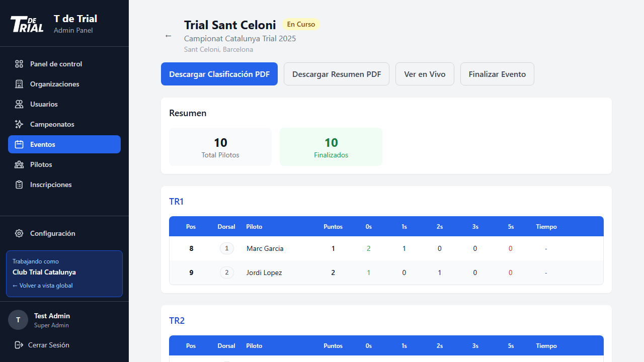
Task: Click the Usuarios people icon
Action: pyautogui.click(x=19, y=104)
